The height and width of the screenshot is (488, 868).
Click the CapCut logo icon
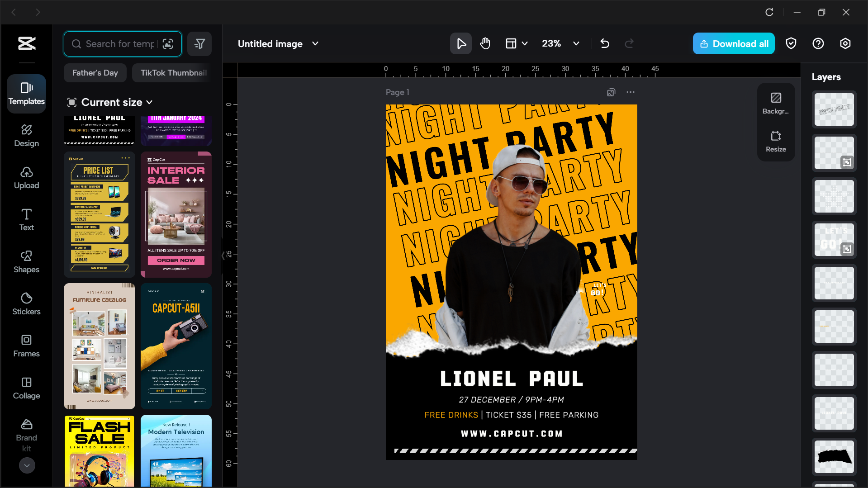click(27, 43)
